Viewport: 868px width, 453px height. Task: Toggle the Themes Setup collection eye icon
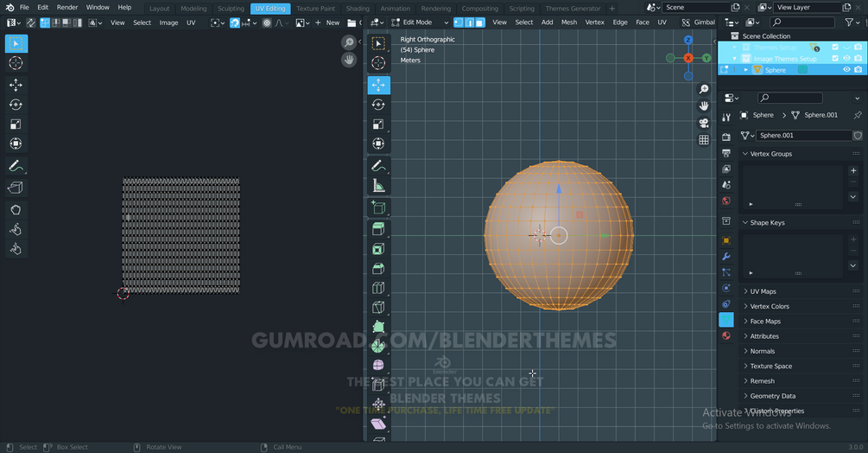tap(846, 47)
